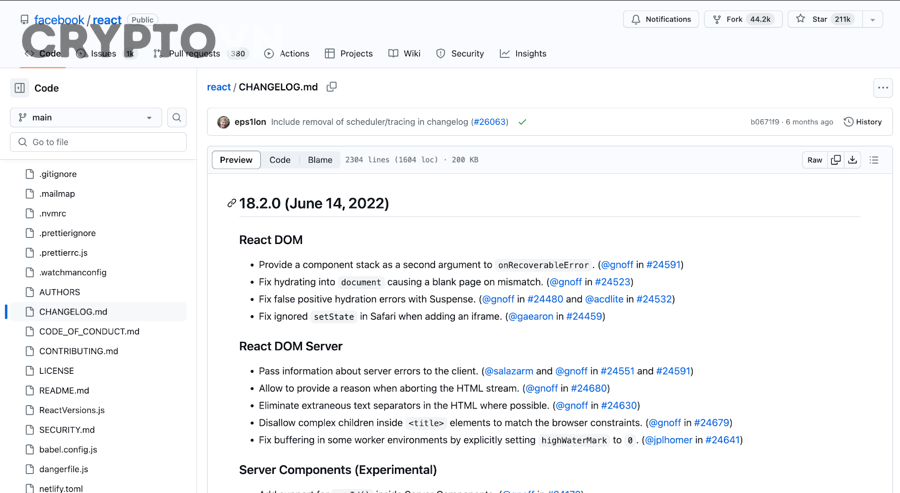Switch to the Blame view

click(x=320, y=160)
